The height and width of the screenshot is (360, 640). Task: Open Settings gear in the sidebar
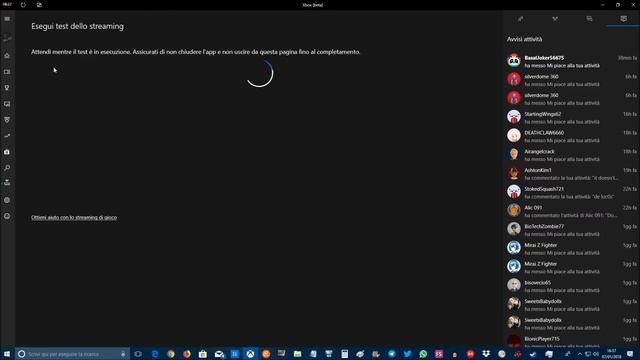tap(7, 200)
